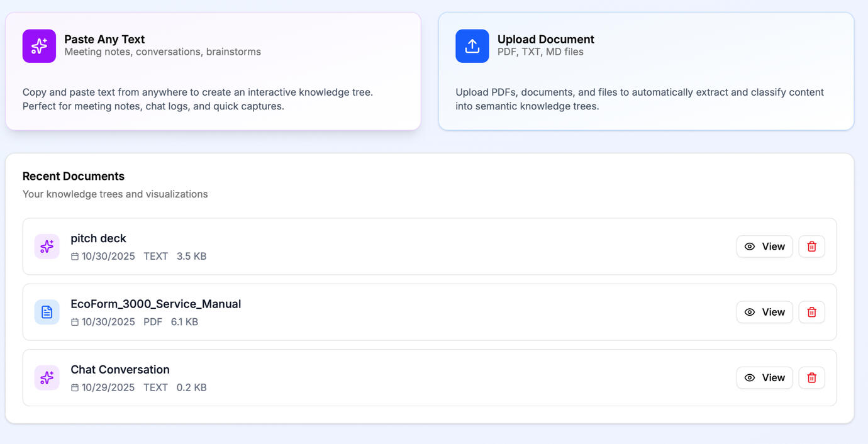Click the Recent Documents heading

pos(74,176)
